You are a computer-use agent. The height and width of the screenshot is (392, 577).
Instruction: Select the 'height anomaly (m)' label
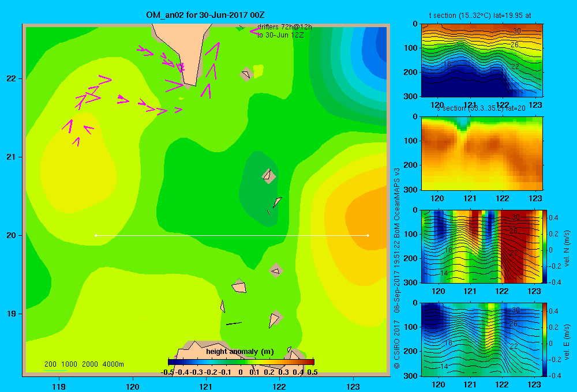click(240, 352)
